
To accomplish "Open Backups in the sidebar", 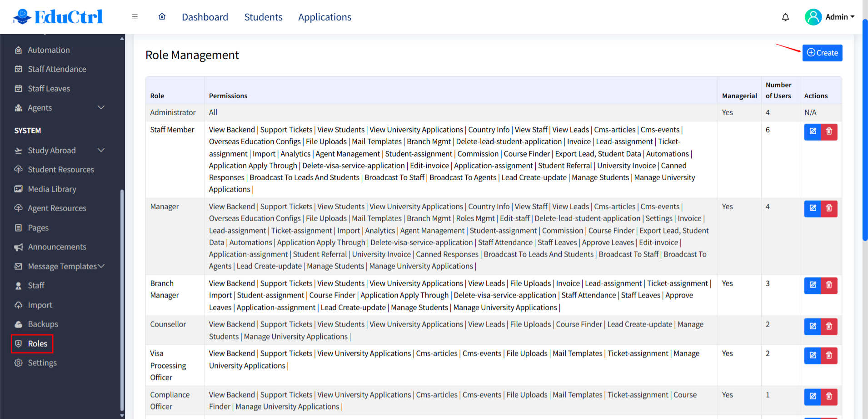I will tap(43, 324).
